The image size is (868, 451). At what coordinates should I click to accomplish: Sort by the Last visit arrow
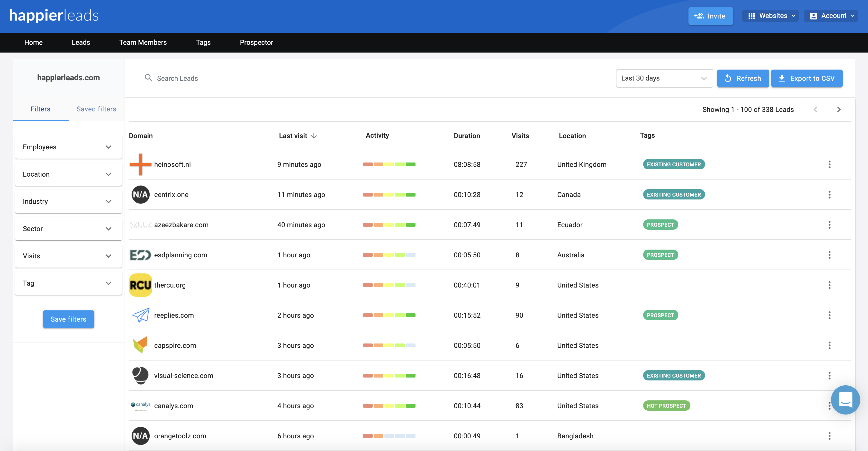tap(314, 136)
